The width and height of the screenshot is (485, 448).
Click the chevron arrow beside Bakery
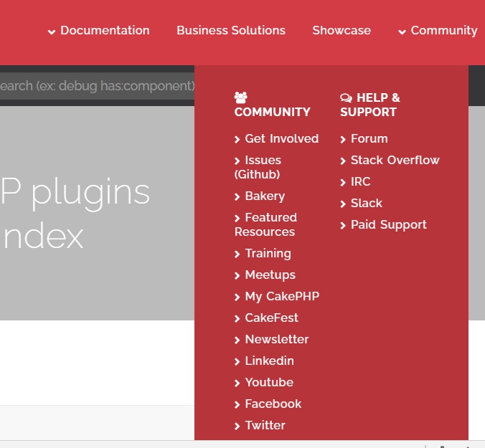pyautogui.click(x=237, y=197)
